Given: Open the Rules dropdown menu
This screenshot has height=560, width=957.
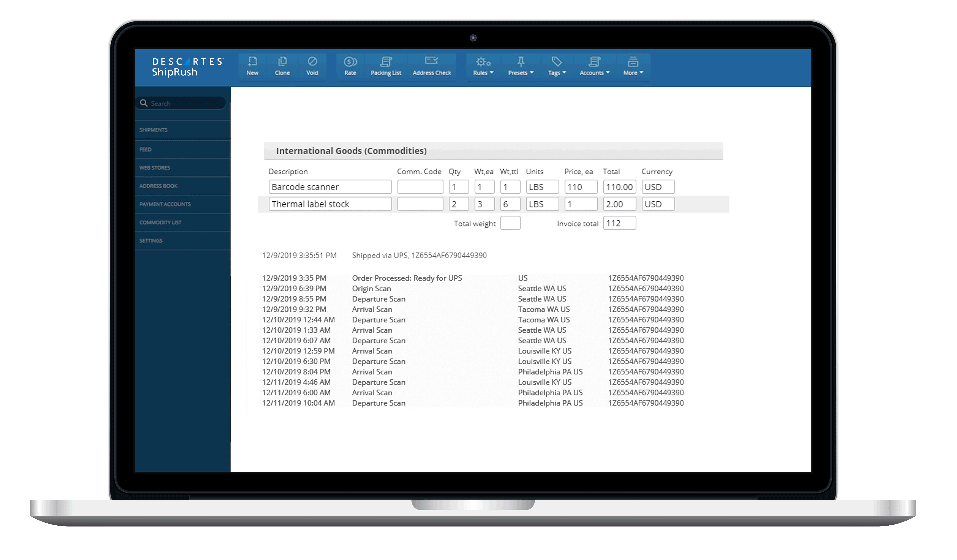Looking at the screenshot, I should [x=483, y=66].
